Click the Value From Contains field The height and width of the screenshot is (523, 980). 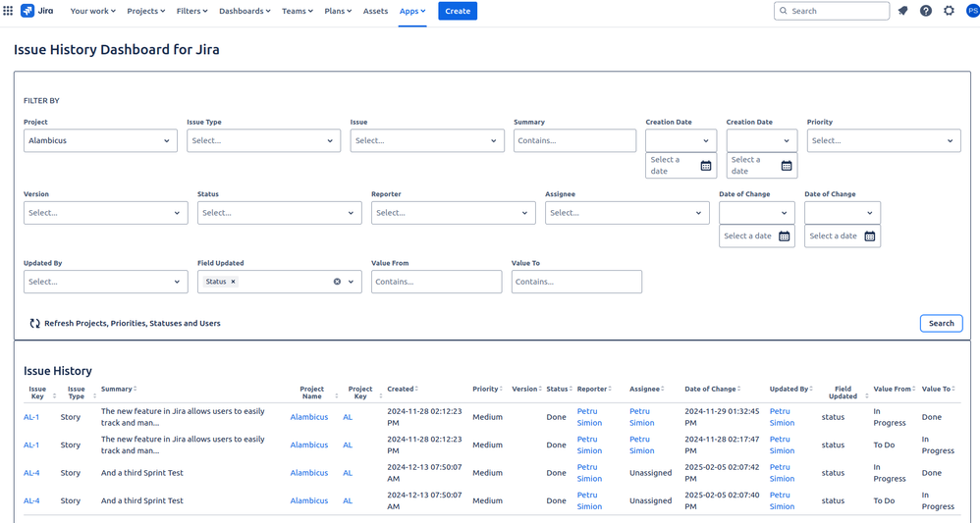point(436,282)
